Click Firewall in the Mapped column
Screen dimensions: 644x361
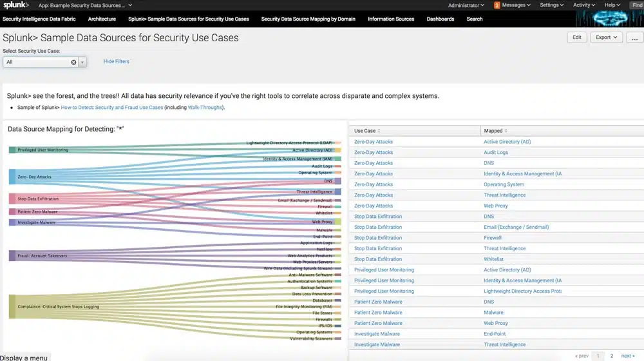pos(493,238)
